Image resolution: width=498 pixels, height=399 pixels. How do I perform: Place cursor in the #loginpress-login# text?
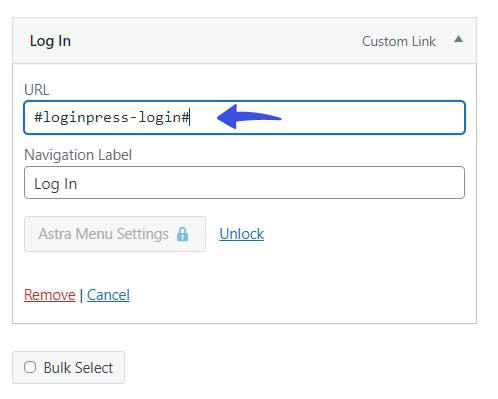112,117
